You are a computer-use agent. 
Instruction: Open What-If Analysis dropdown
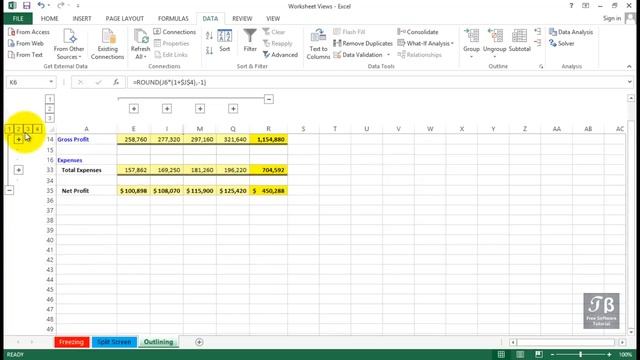[x=426, y=43]
